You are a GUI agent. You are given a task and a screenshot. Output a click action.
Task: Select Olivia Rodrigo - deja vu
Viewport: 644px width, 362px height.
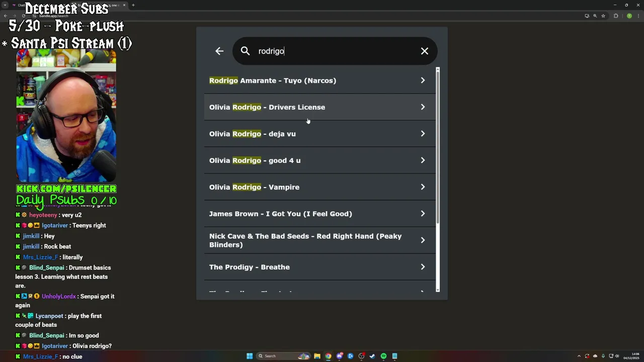coord(319,134)
